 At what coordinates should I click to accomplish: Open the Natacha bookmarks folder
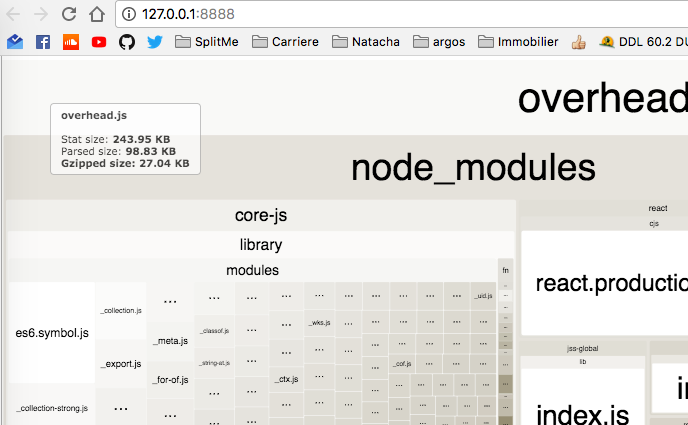366,42
